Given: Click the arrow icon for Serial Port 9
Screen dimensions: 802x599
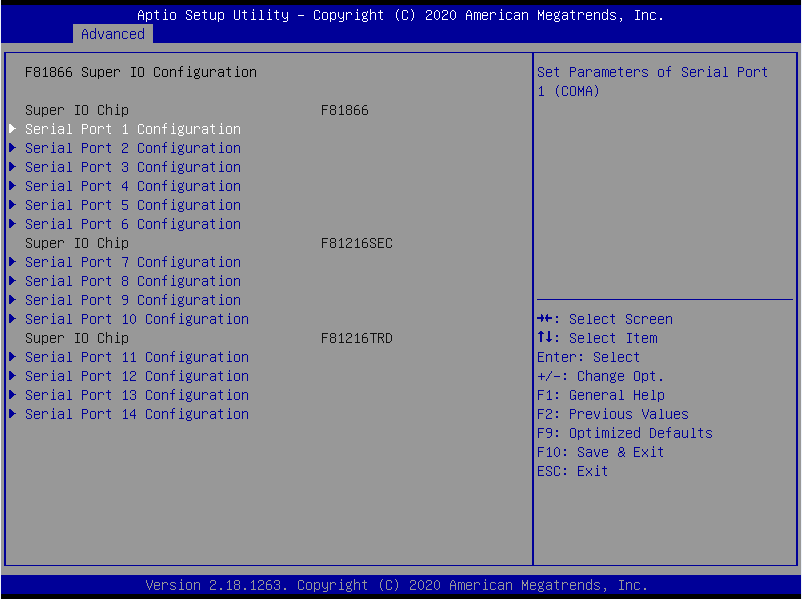Looking at the screenshot, I should coord(13,300).
